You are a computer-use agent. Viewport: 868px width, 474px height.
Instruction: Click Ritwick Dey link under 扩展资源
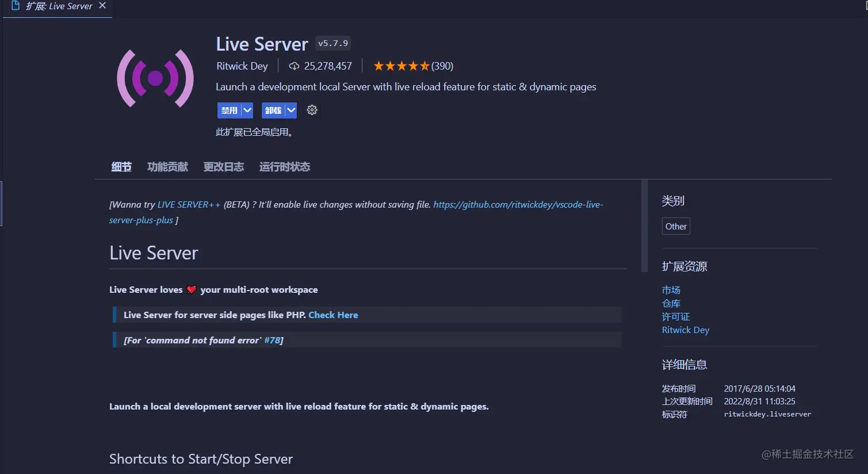(686, 330)
